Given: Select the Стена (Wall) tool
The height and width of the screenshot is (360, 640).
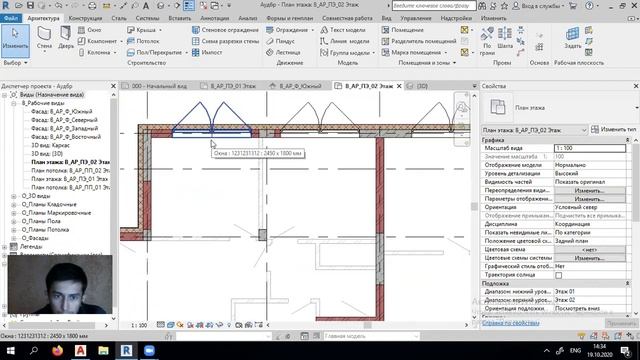Looking at the screenshot, I should (x=44, y=39).
